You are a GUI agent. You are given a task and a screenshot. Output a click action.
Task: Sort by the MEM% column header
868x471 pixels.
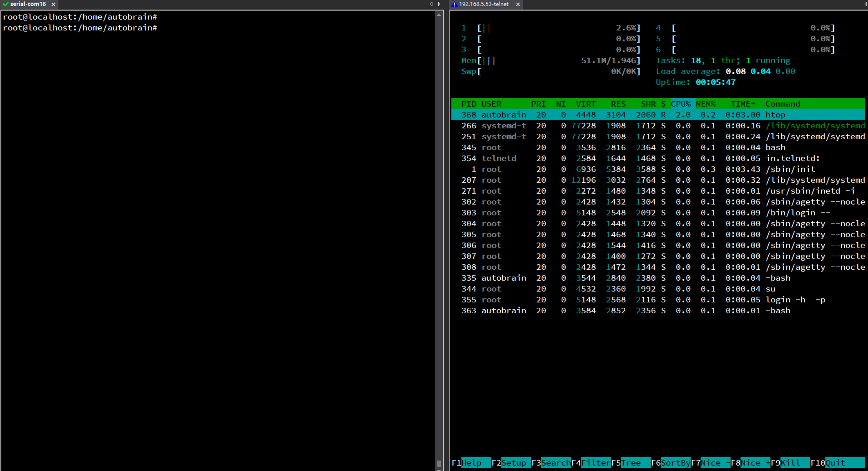coord(706,104)
